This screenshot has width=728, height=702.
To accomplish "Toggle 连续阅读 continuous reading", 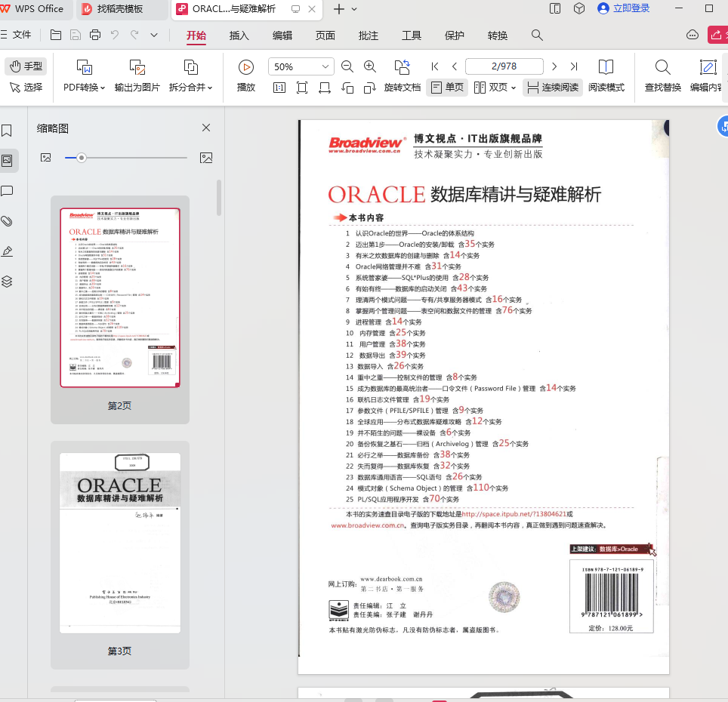I will pyautogui.click(x=553, y=88).
